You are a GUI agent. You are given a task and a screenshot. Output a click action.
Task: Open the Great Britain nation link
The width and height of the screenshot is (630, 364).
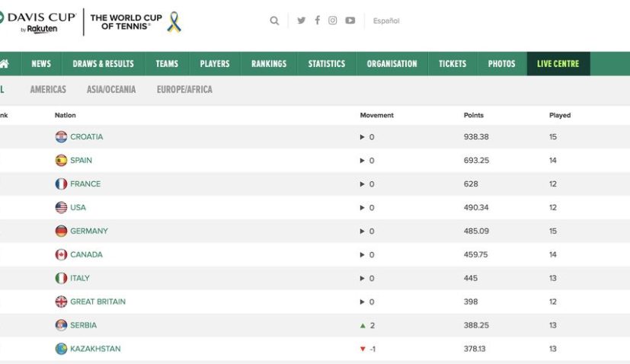point(98,302)
